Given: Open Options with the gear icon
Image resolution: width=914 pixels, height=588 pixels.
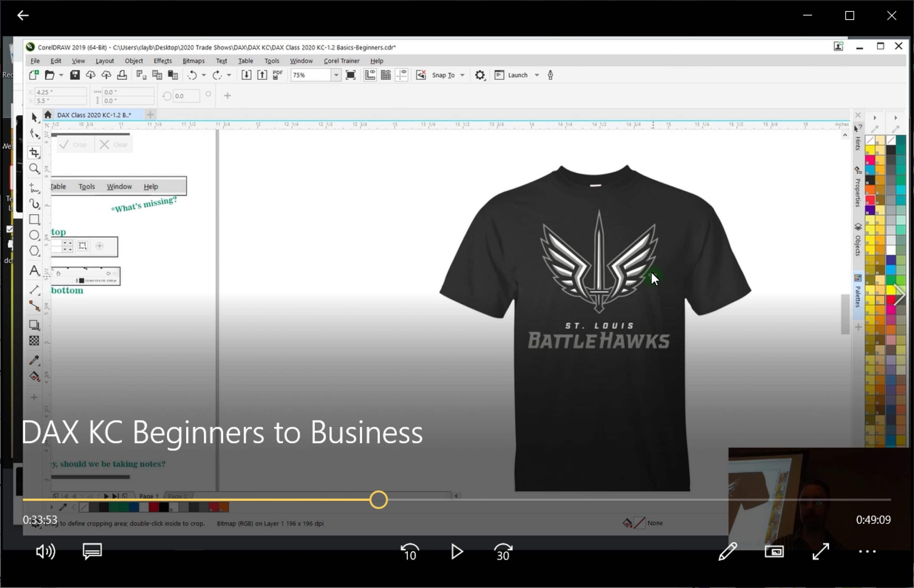Looking at the screenshot, I should [x=480, y=75].
